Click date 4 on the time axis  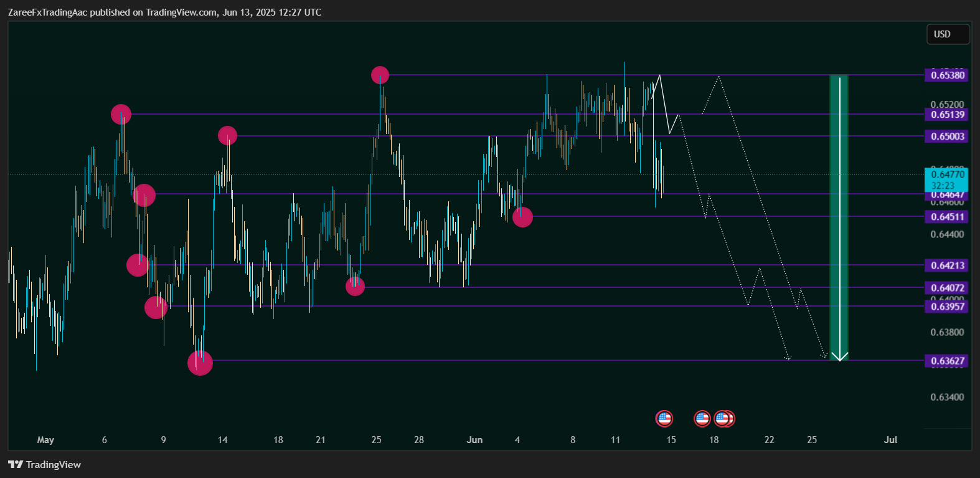click(x=517, y=440)
